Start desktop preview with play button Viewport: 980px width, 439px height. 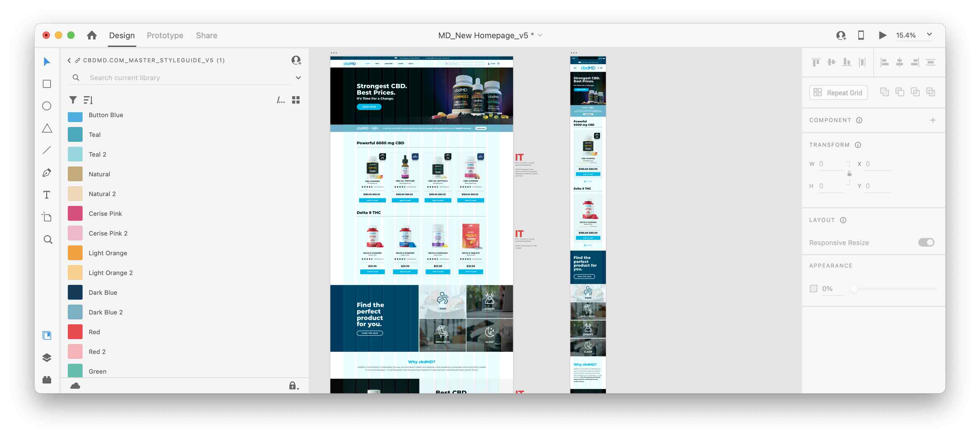[x=883, y=35]
